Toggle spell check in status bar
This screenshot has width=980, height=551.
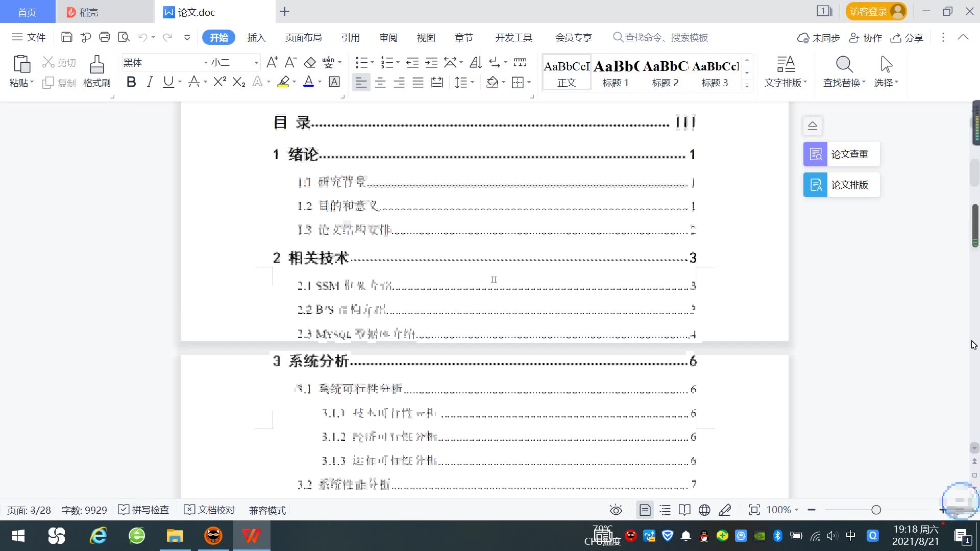tap(143, 510)
